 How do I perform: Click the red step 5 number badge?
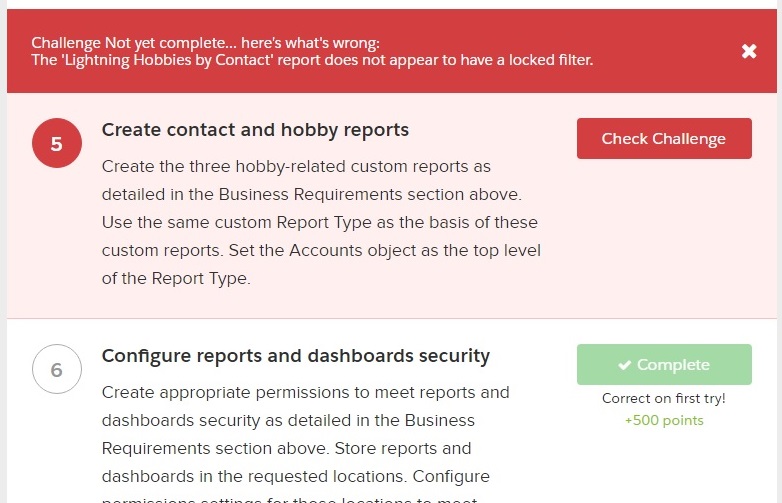[56, 144]
